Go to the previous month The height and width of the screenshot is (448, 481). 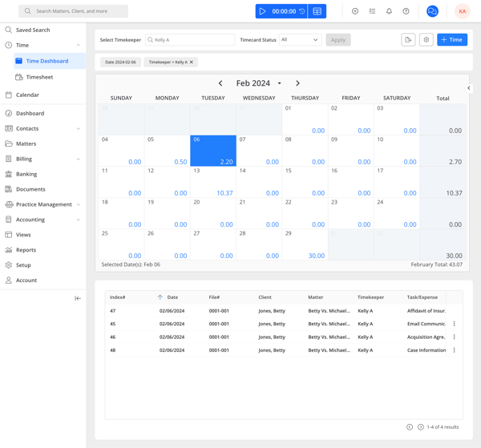220,83
